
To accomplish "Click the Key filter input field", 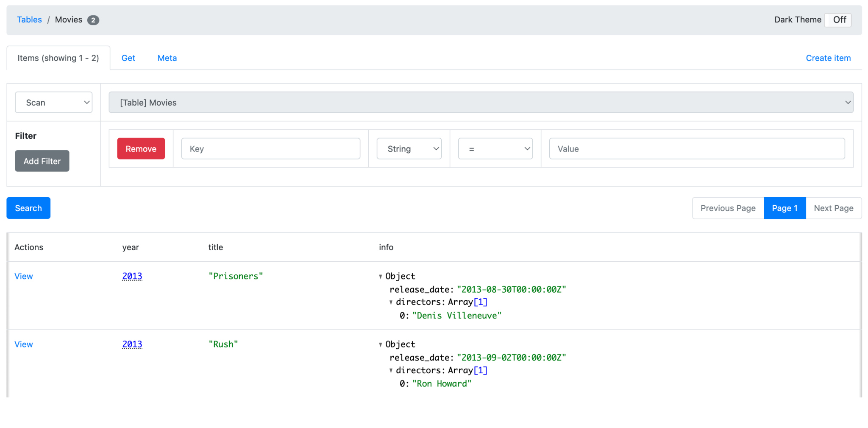I will click(270, 148).
